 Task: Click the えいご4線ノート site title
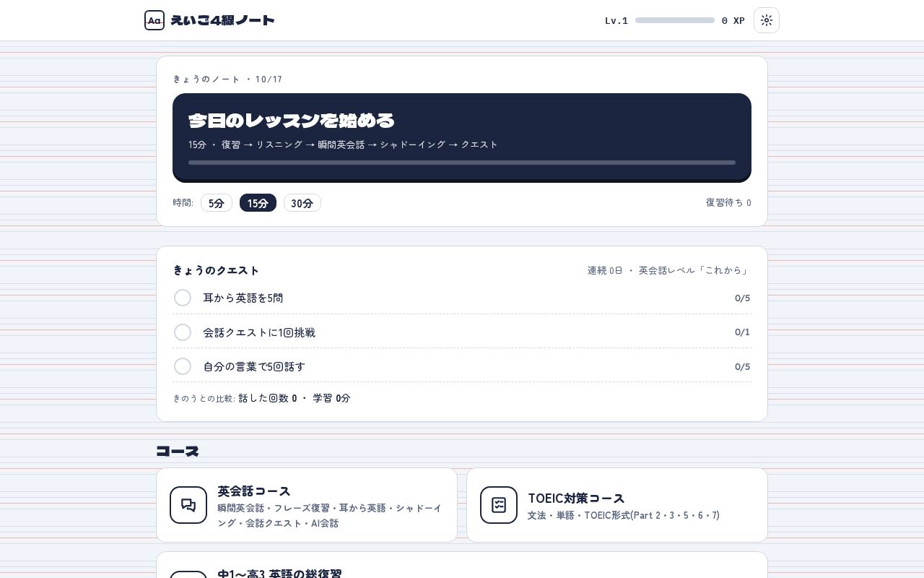tap(222, 20)
